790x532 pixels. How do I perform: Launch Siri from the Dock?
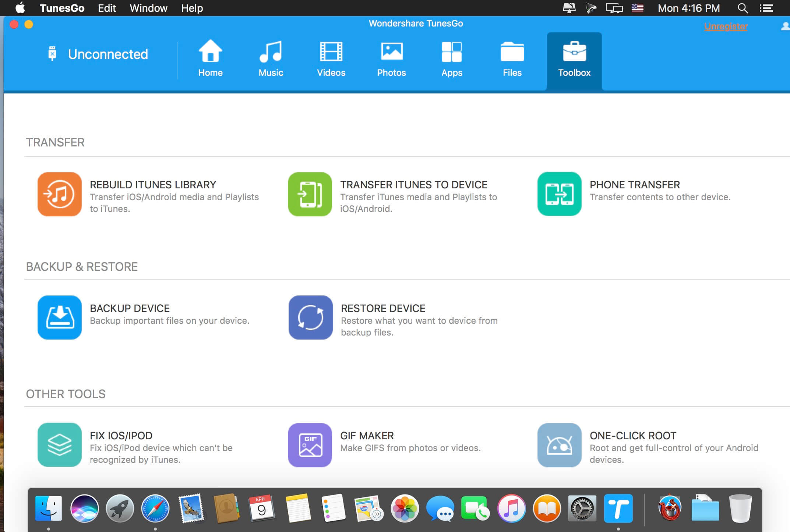click(84, 508)
